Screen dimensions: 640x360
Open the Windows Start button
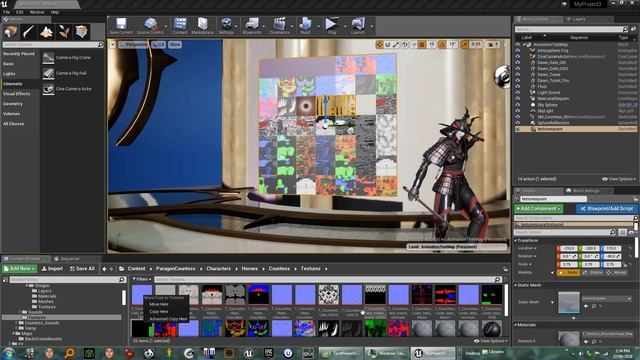pyautogui.click(x=9, y=353)
